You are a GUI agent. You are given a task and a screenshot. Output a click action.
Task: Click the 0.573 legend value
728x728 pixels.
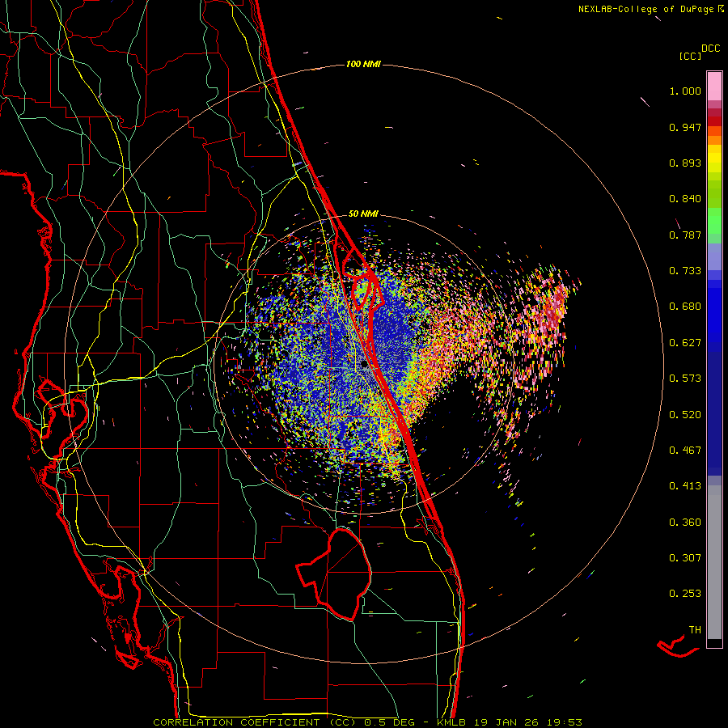point(685,379)
